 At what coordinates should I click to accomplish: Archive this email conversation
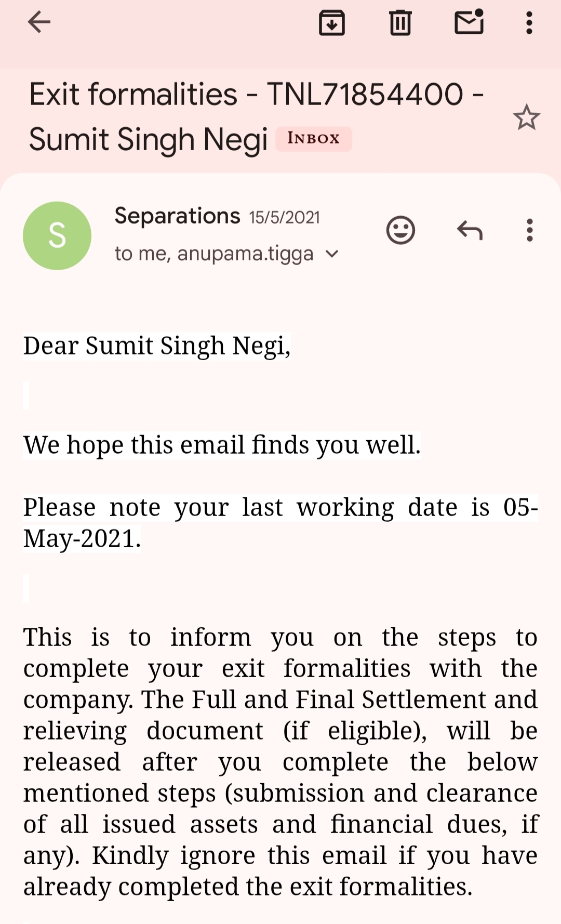coord(331,23)
